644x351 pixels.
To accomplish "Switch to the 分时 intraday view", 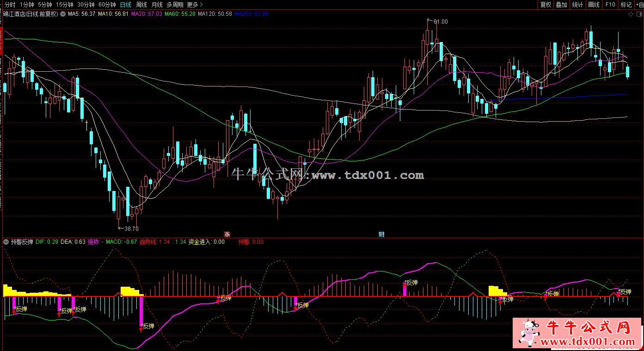I will (10, 5).
